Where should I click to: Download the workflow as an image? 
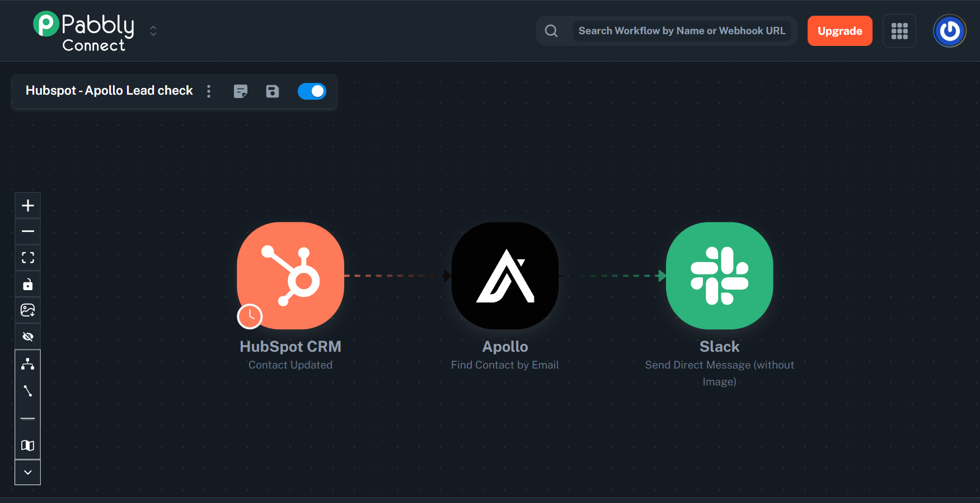point(27,310)
